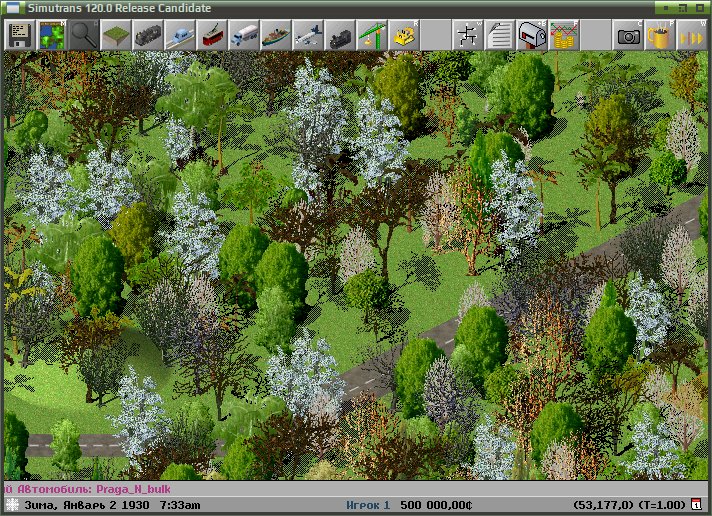The image size is (712, 516).
Task: Open the tools with the blue car icon
Action: pyautogui.click(x=180, y=35)
